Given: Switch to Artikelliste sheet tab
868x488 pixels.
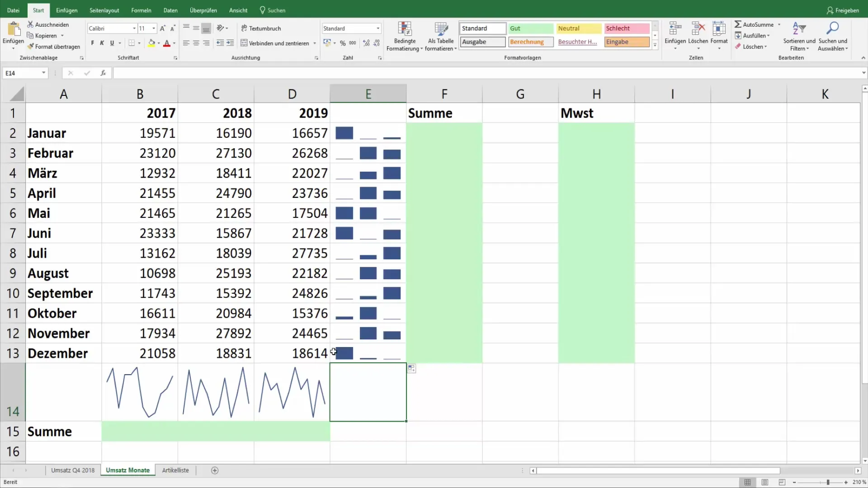Looking at the screenshot, I should [175, 470].
